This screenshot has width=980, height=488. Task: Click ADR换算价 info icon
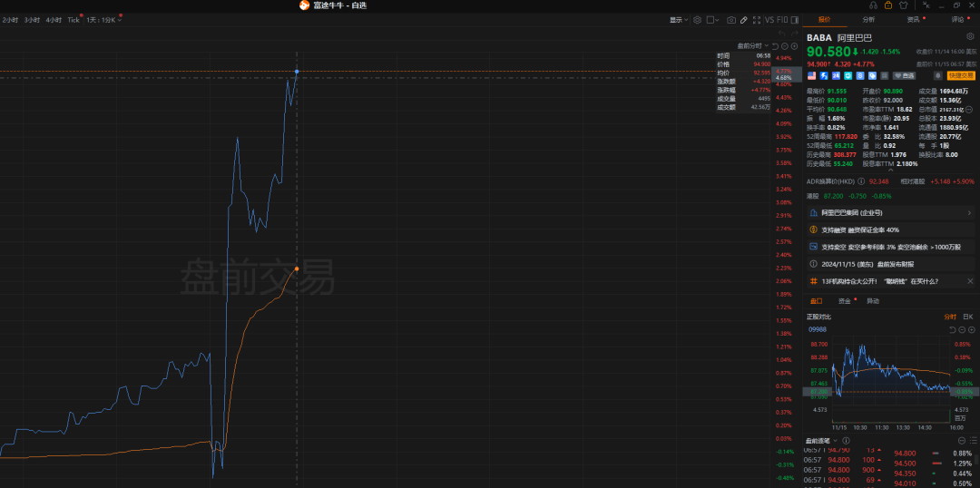(861, 181)
